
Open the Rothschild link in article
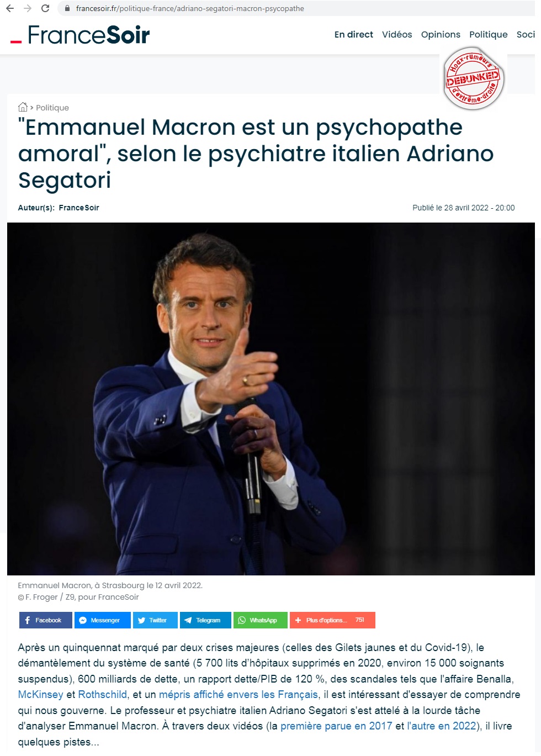point(103,694)
